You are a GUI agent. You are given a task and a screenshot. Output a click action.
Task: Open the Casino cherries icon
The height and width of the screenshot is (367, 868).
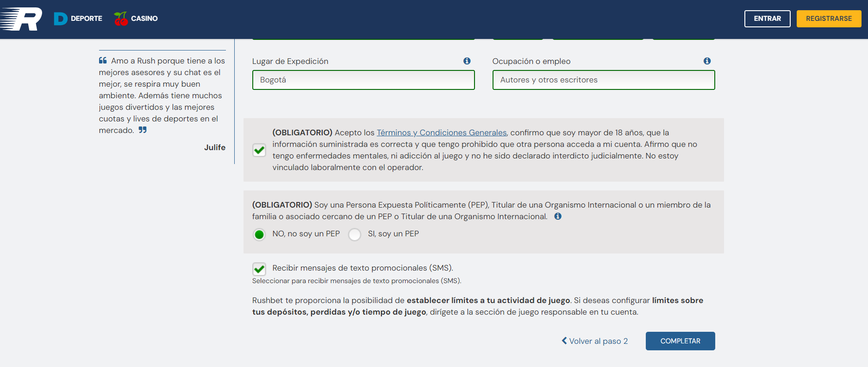(121, 19)
